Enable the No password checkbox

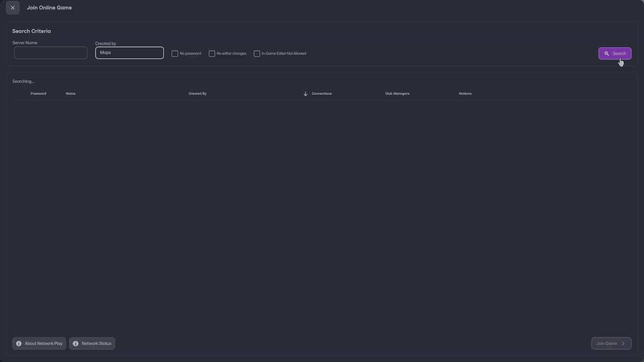click(175, 53)
